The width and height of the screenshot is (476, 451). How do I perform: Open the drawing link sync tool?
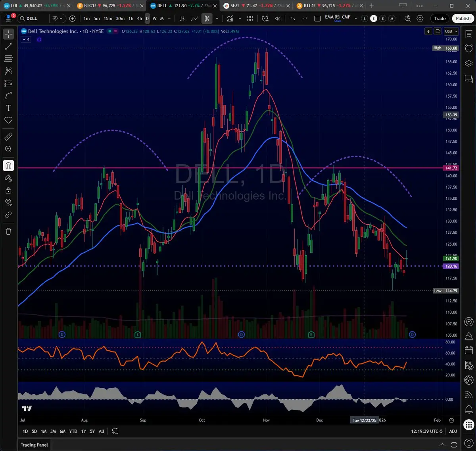tap(8, 215)
